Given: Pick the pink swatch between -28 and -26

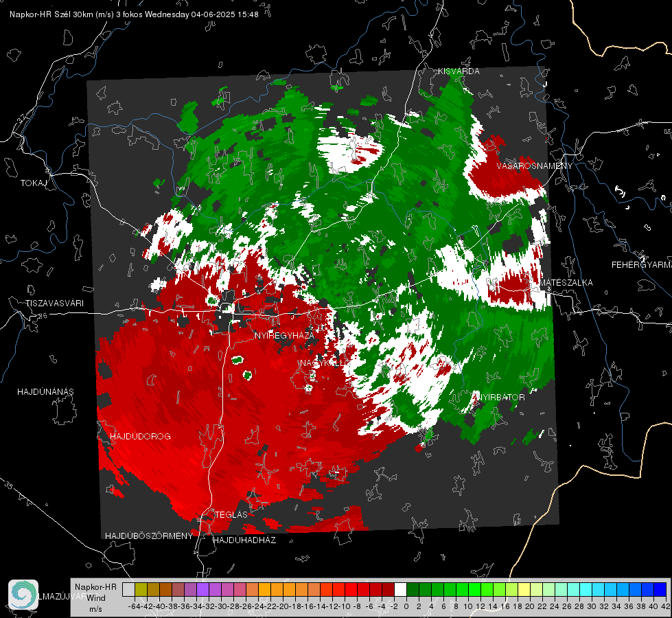Looking at the screenshot, I should 240,589.
